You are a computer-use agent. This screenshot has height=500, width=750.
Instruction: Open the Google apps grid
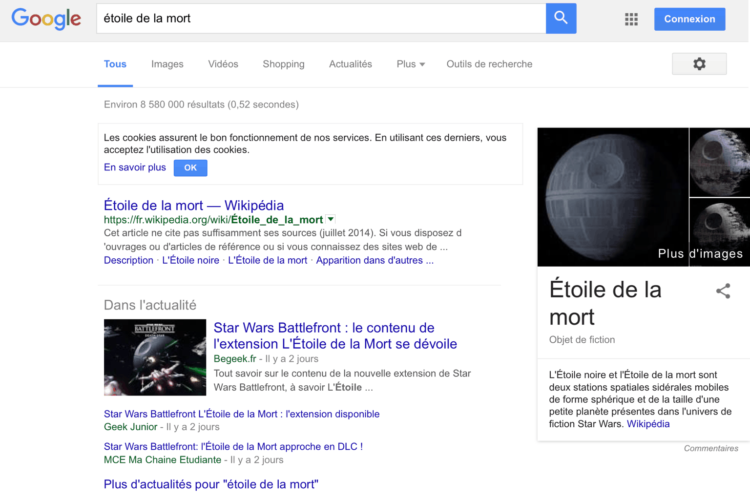(631, 19)
